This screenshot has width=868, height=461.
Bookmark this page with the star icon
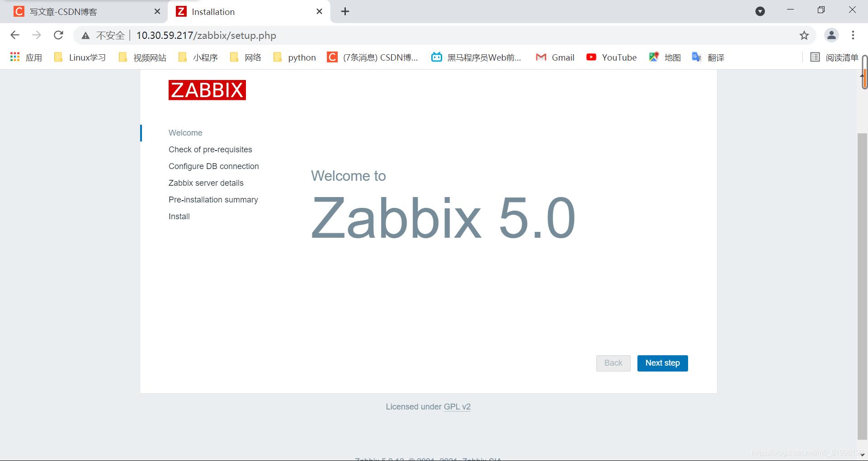tap(804, 35)
